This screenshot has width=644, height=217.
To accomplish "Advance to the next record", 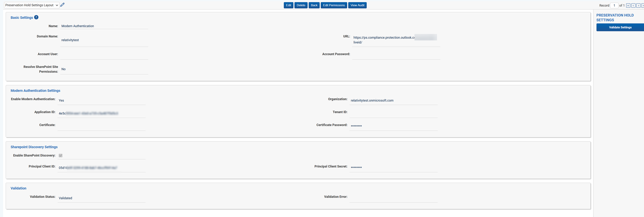I will pyautogui.click(x=638, y=6).
